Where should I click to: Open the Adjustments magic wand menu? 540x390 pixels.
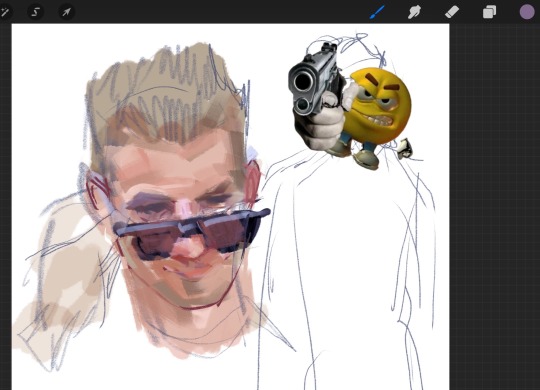click(x=5, y=12)
